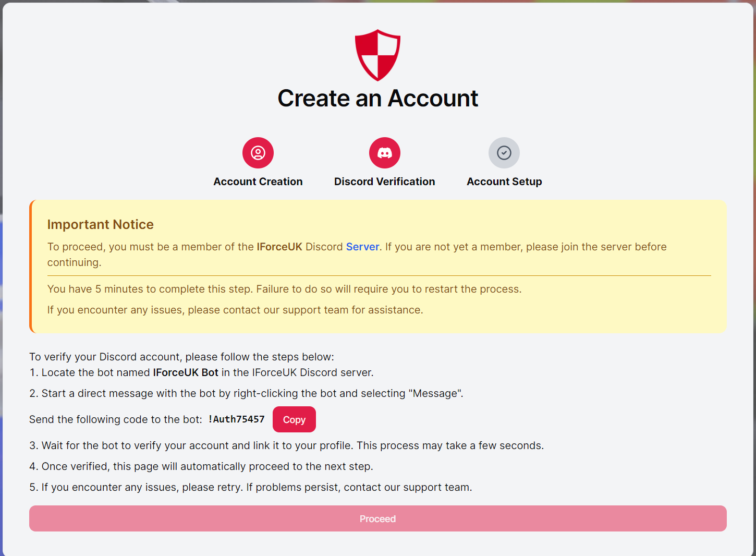This screenshot has height=556, width=756.
Task: Click the Create an Account title
Action: [377, 98]
